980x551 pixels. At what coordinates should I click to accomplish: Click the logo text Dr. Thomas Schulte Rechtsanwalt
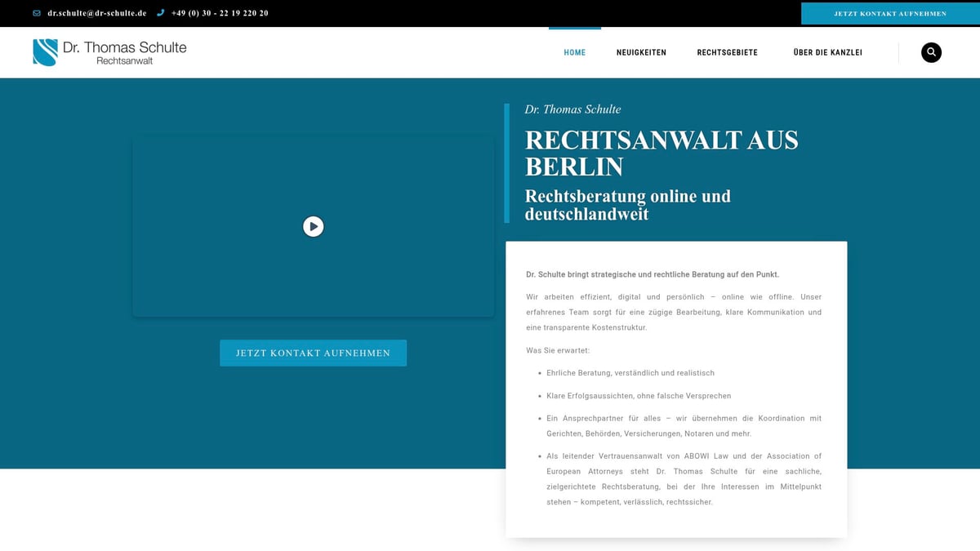pyautogui.click(x=124, y=52)
